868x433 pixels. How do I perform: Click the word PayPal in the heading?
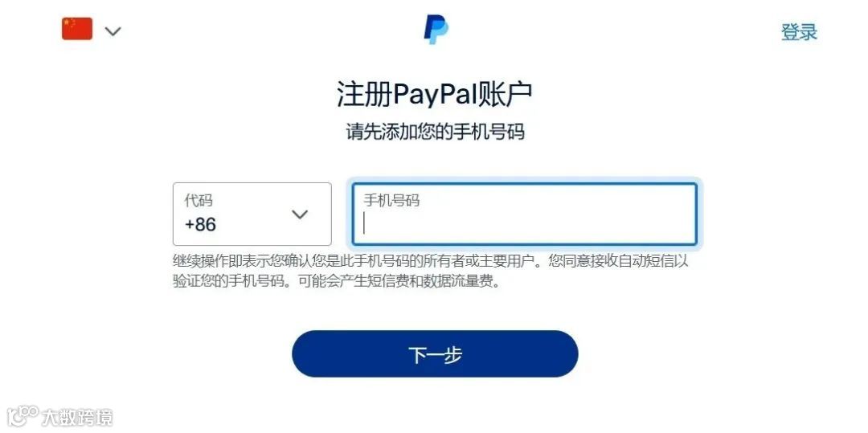coord(434,95)
